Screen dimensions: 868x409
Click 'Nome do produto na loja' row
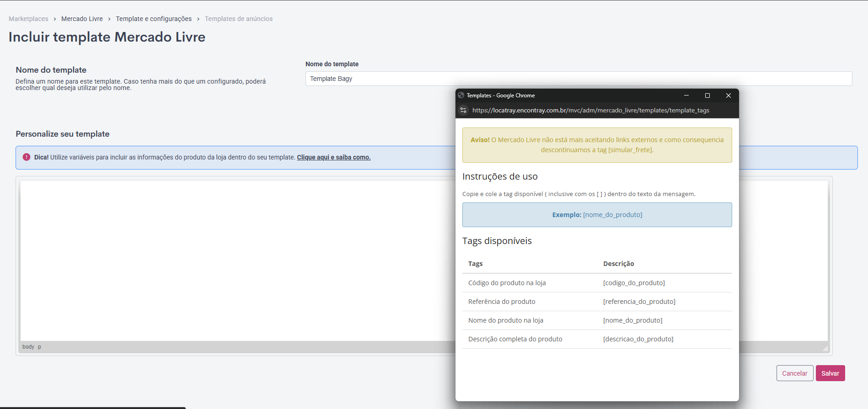click(x=597, y=320)
